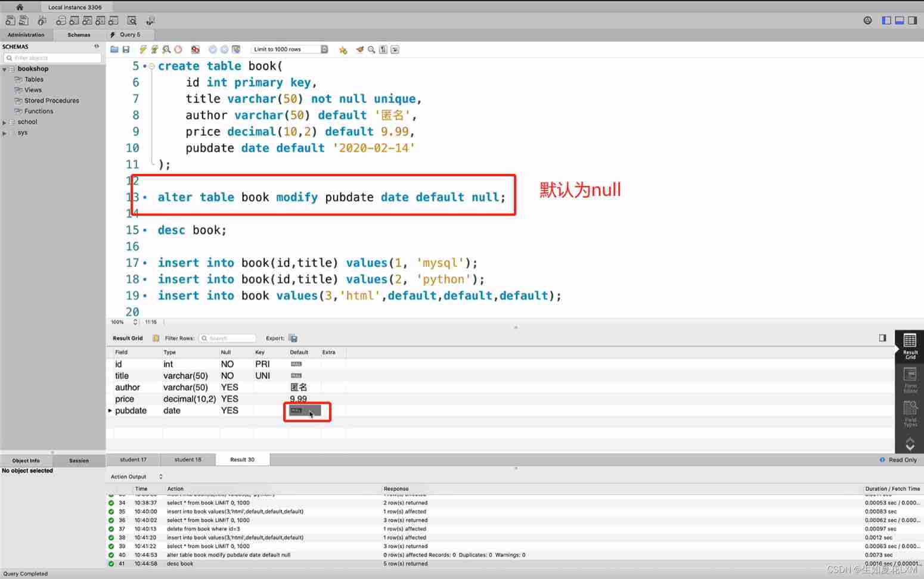Open the object inspector icon
The width and height of the screenshot is (924, 579).
pos(42,21)
